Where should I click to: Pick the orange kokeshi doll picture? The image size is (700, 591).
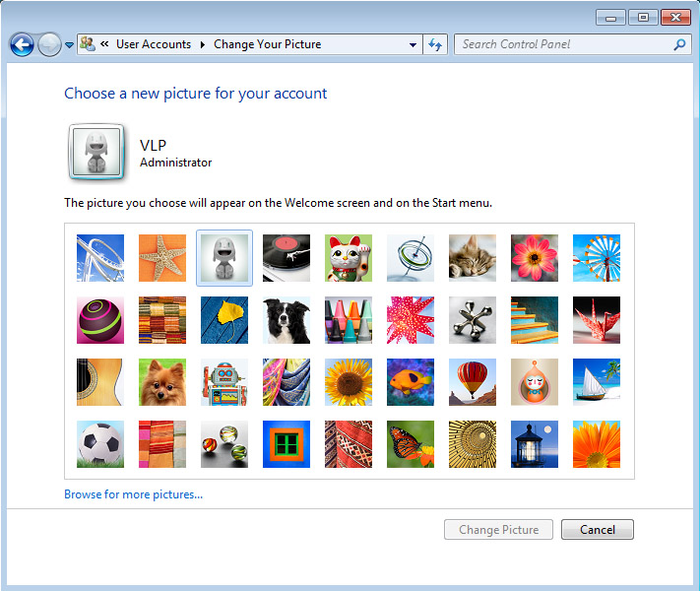click(535, 382)
